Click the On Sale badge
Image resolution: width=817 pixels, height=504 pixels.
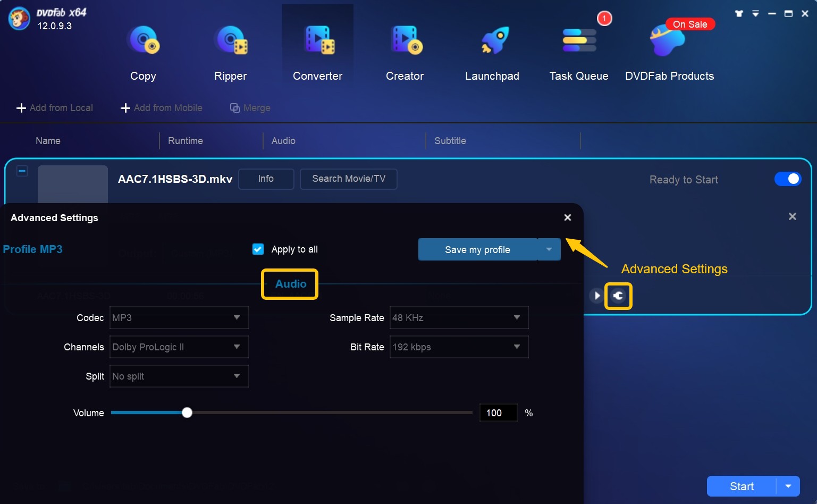[690, 24]
